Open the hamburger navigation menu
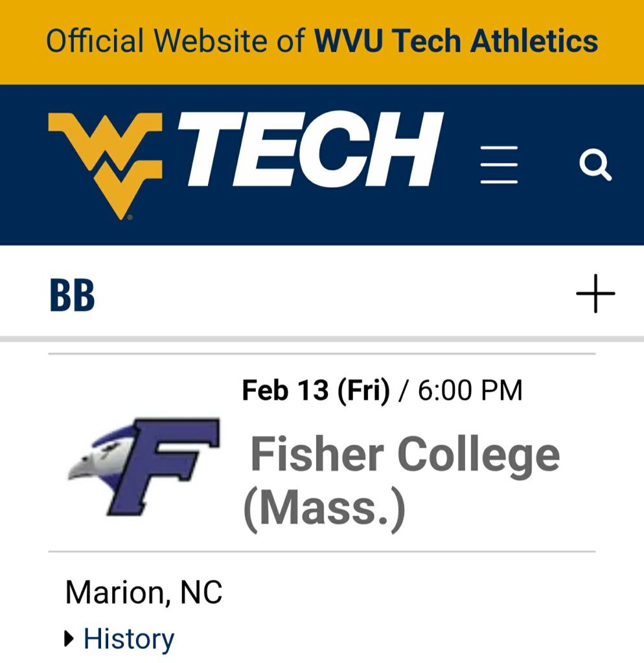The height and width of the screenshot is (663, 644). [499, 165]
